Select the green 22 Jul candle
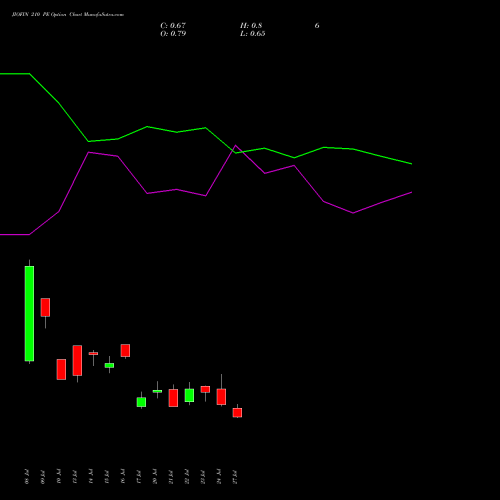The height and width of the screenshot is (500, 500). 189,395
